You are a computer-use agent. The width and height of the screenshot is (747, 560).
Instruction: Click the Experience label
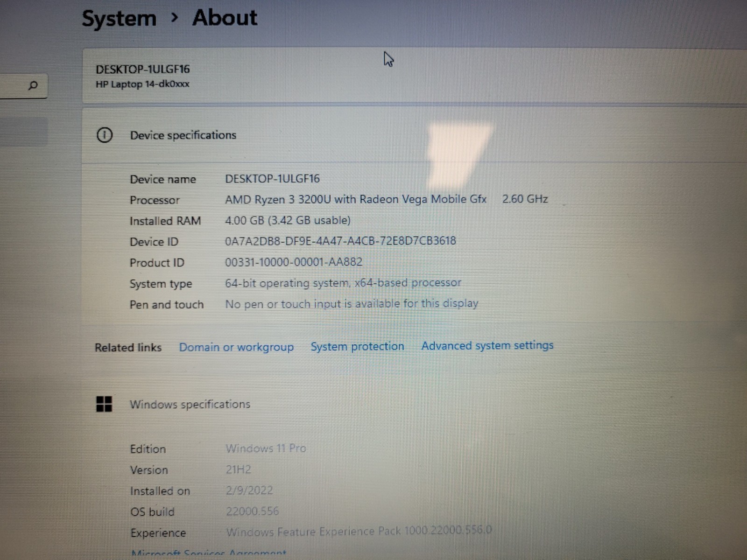click(x=158, y=533)
